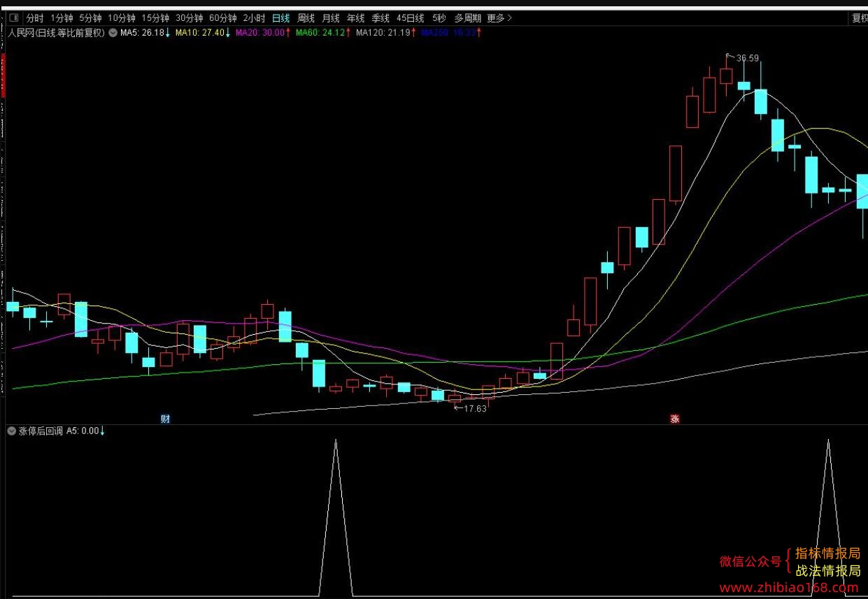Switch to 季线 quarterly chart
Viewport: 868px width, 599px height.
[380, 18]
